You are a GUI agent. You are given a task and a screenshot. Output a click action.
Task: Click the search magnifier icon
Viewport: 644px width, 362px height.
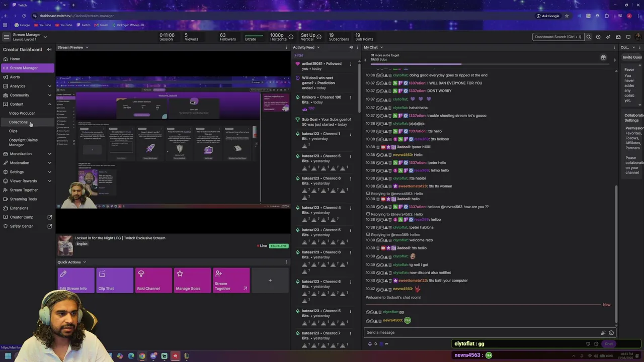point(589,37)
